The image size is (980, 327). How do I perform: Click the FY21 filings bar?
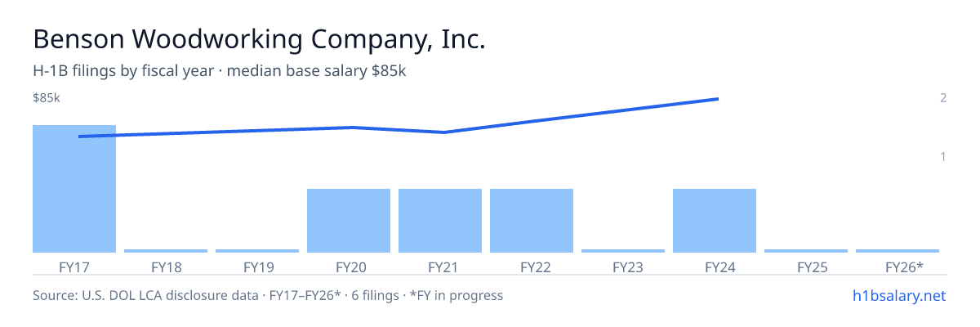(x=440, y=221)
